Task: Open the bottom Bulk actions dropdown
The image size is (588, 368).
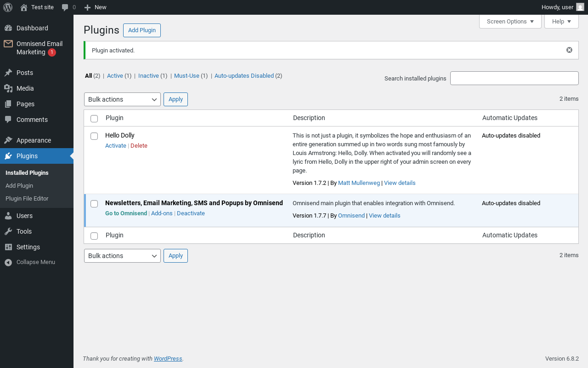Action: click(122, 256)
